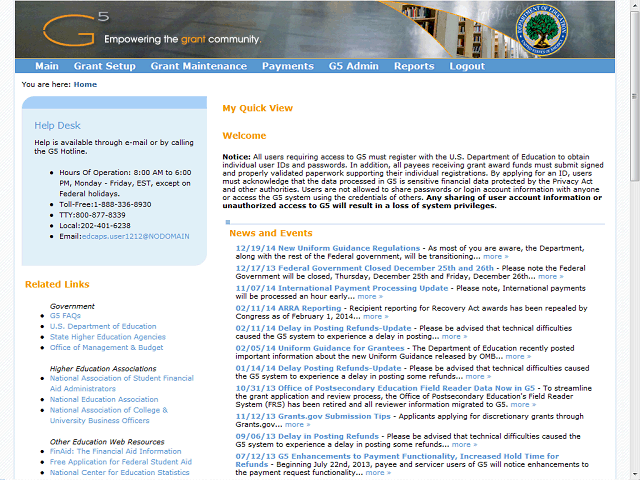
Task: Open State Higher Education Agencies link
Action: 108,337
